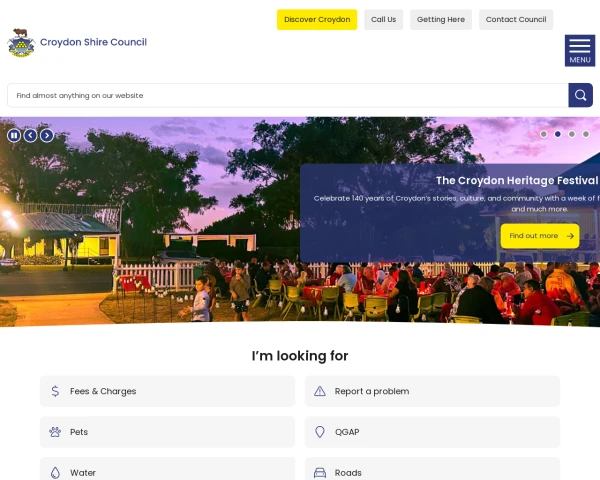Click the warning triangle icon for Report a problem
600x480 pixels.
[x=320, y=391]
